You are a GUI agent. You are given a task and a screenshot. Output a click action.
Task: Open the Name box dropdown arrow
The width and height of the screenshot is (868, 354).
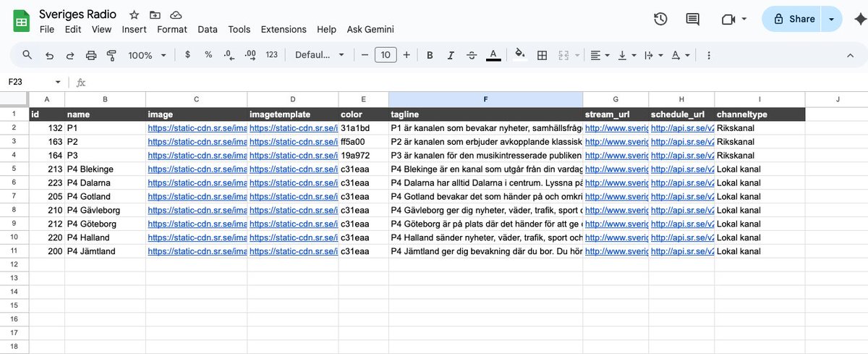(58, 82)
